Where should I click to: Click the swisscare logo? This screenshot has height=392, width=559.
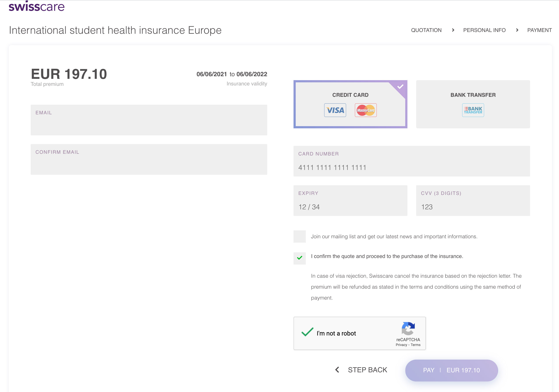(37, 6)
